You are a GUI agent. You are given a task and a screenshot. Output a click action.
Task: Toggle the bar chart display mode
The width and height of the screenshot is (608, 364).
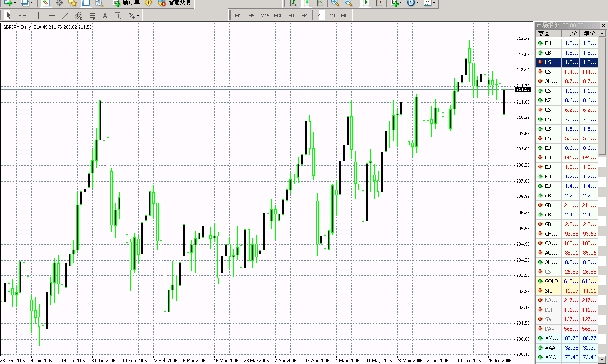tap(293, 3)
